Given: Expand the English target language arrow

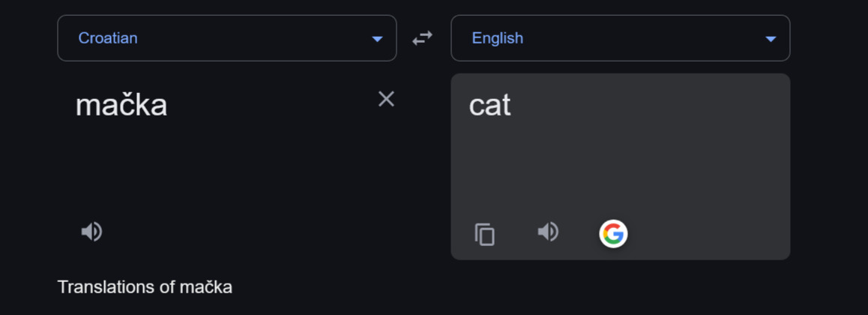Looking at the screenshot, I should (771, 39).
